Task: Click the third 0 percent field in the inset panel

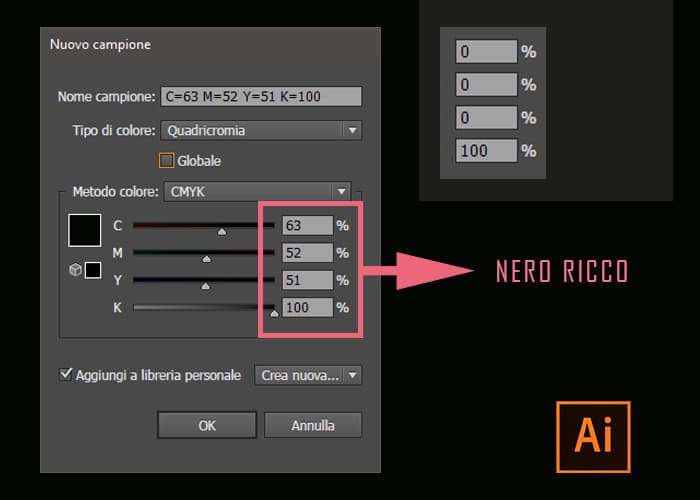Action: coord(486,117)
